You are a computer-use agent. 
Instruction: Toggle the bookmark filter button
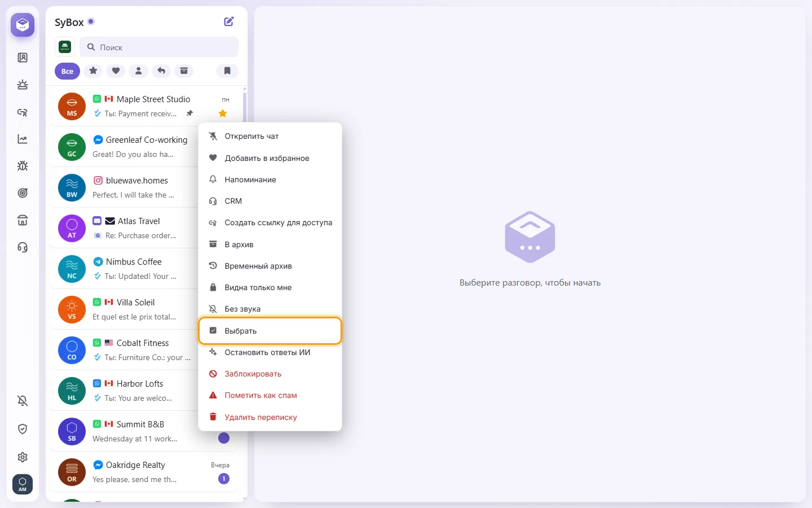tap(227, 71)
